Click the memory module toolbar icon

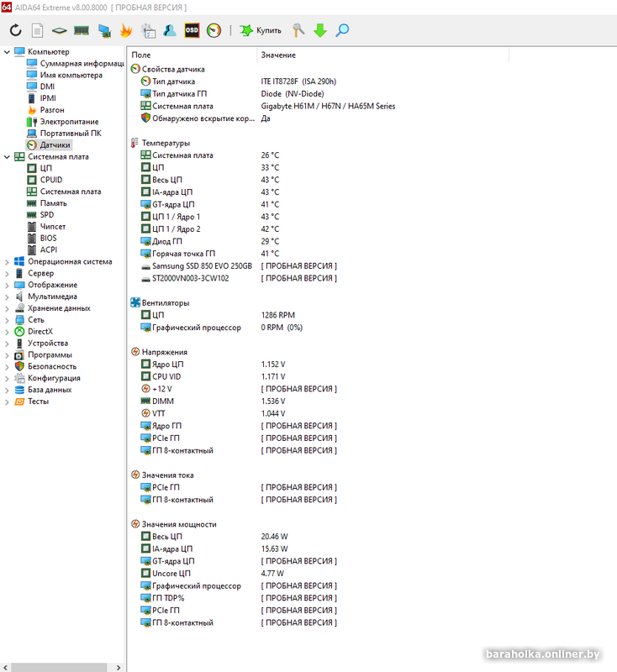pos(82,30)
